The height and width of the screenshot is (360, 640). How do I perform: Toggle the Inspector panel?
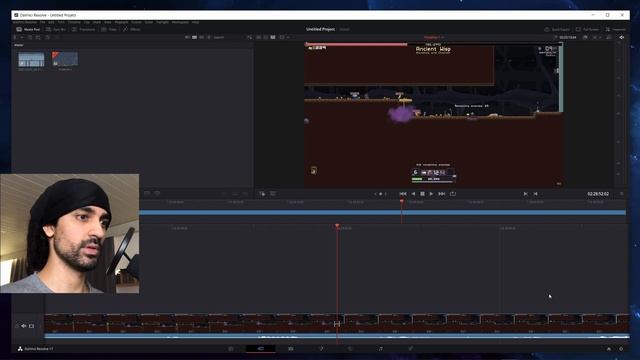[616, 29]
